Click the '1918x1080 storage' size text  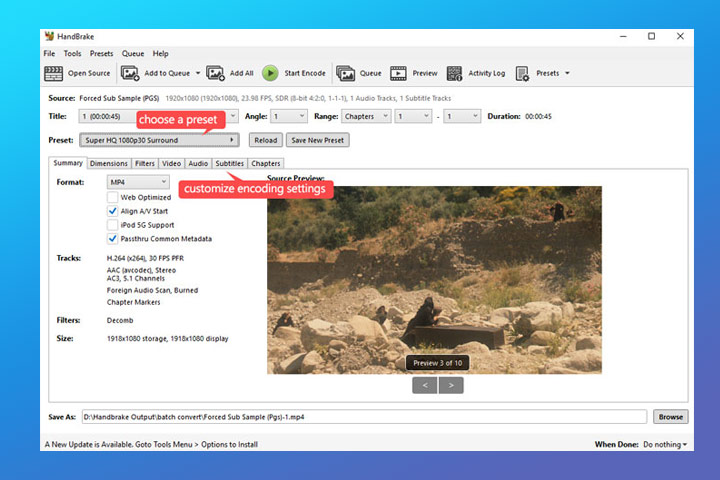(x=137, y=339)
